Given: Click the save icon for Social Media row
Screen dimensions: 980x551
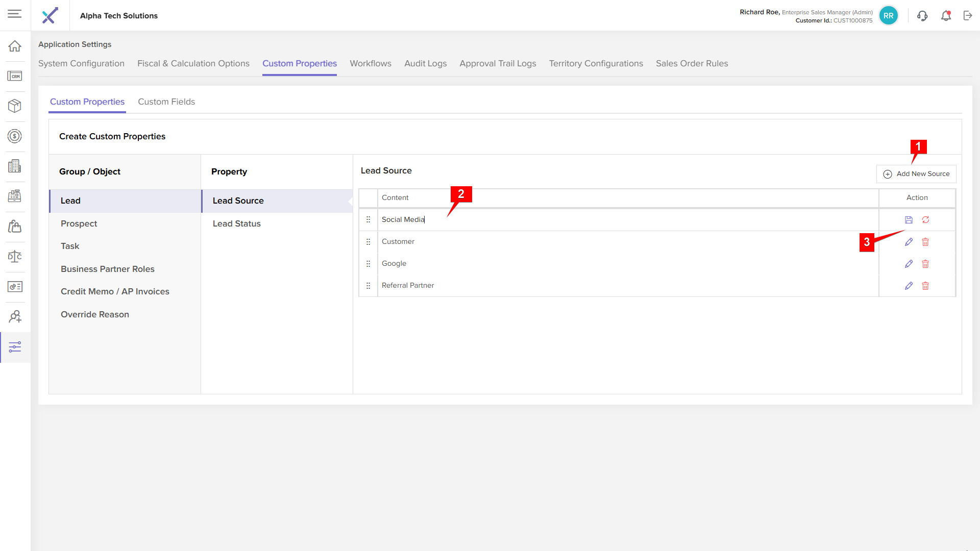Looking at the screenshot, I should [x=909, y=220].
